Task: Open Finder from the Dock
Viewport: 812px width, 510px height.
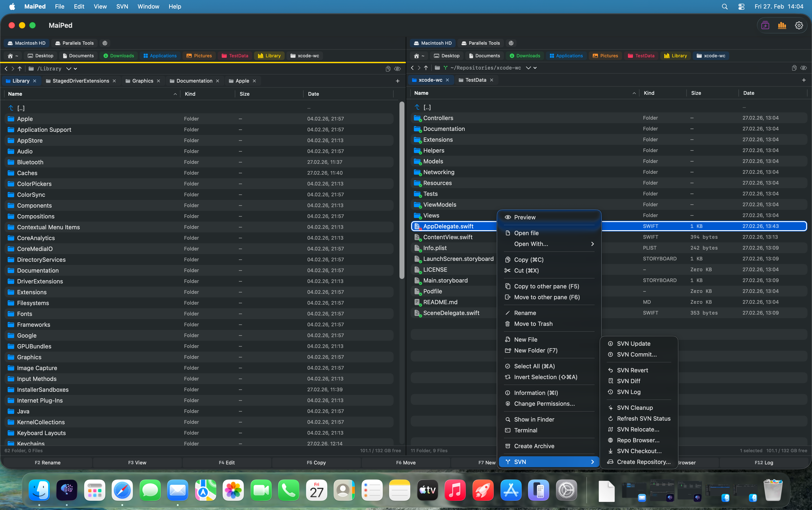Action: pos(39,490)
